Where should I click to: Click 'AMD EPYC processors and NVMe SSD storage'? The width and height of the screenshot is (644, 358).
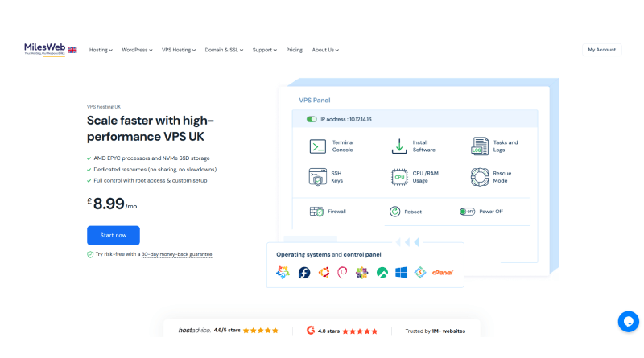[x=151, y=158]
